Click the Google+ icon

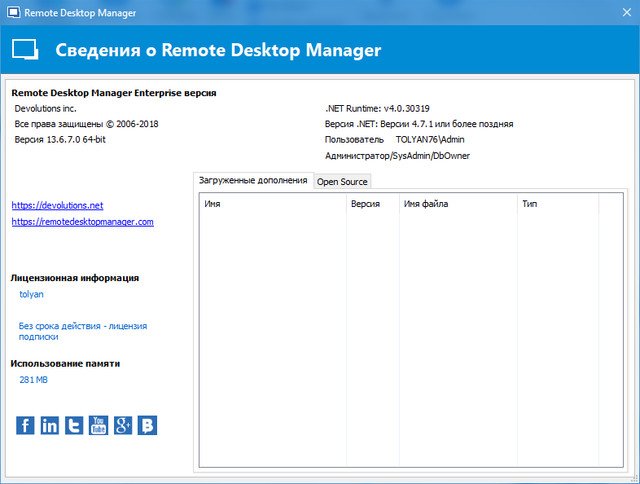(123, 425)
